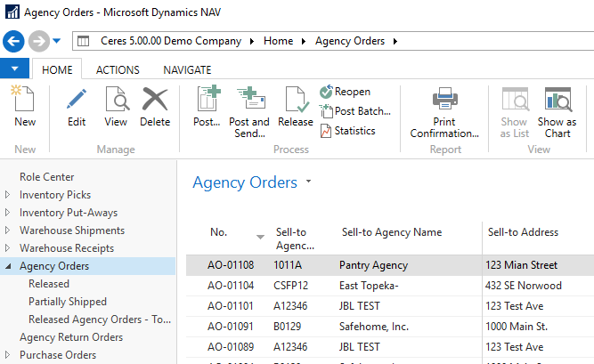This screenshot has width=594, height=364.
Task: Open Agency Orders page title dropdown
Action: [x=308, y=182]
